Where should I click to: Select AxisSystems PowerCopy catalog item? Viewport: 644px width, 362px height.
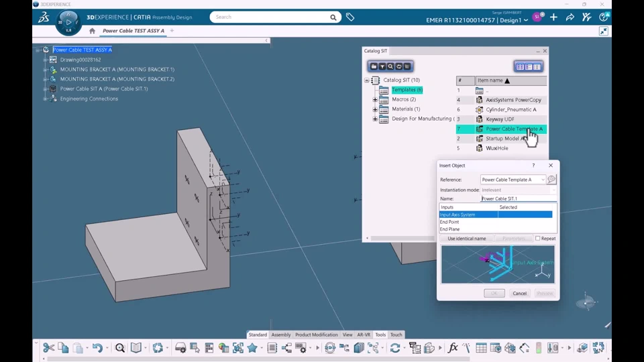click(x=513, y=100)
